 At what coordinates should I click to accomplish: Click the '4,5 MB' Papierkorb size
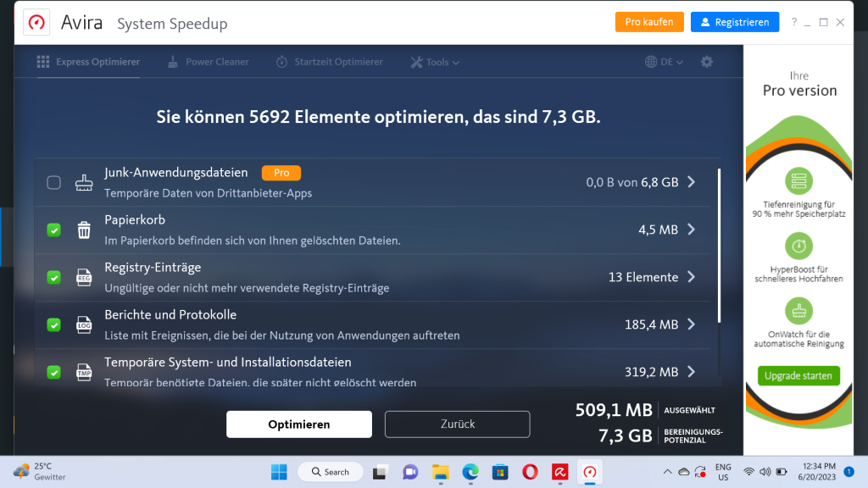[658, 230]
